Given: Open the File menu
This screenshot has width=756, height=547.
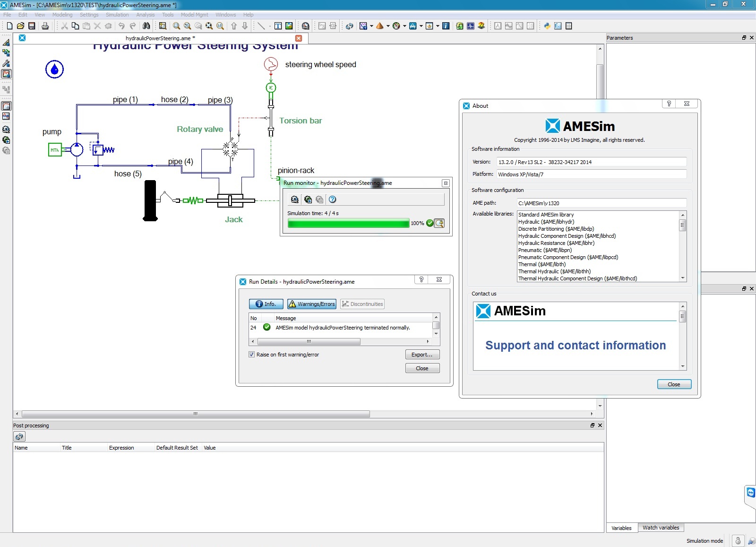Looking at the screenshot, I should pos(7,15).
